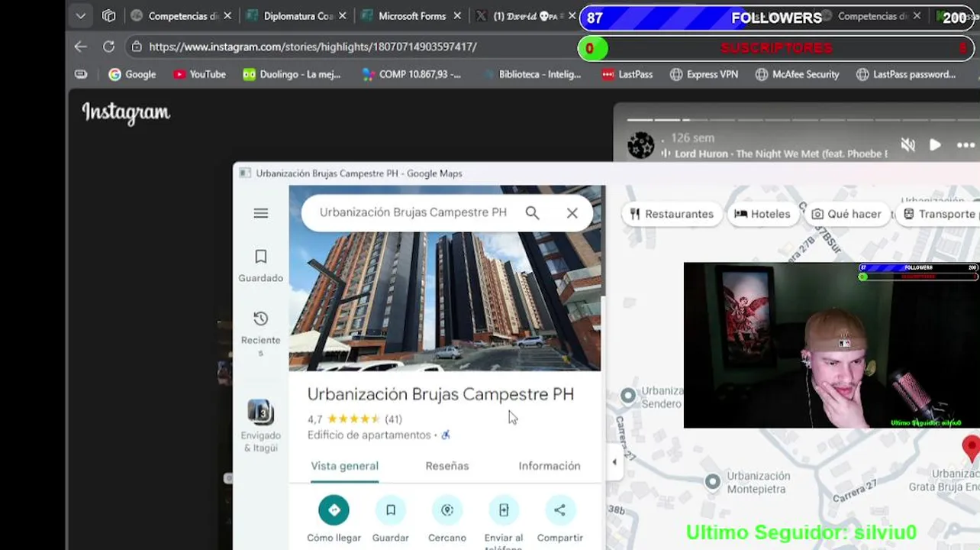Go back in the browser
Image resolution: width=980 pixels, height=550 pixels.
click(x=80, y=47)
